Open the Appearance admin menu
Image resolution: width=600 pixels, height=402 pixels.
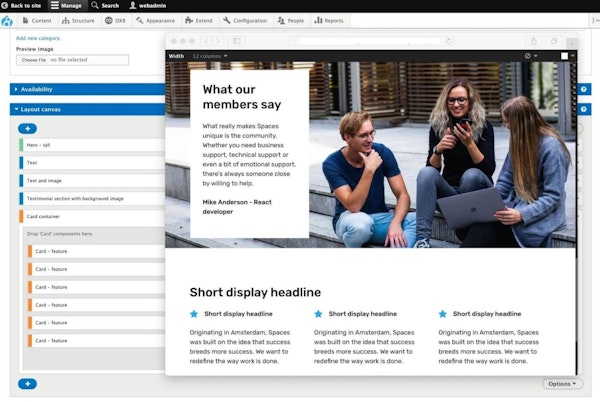[153, 20]
